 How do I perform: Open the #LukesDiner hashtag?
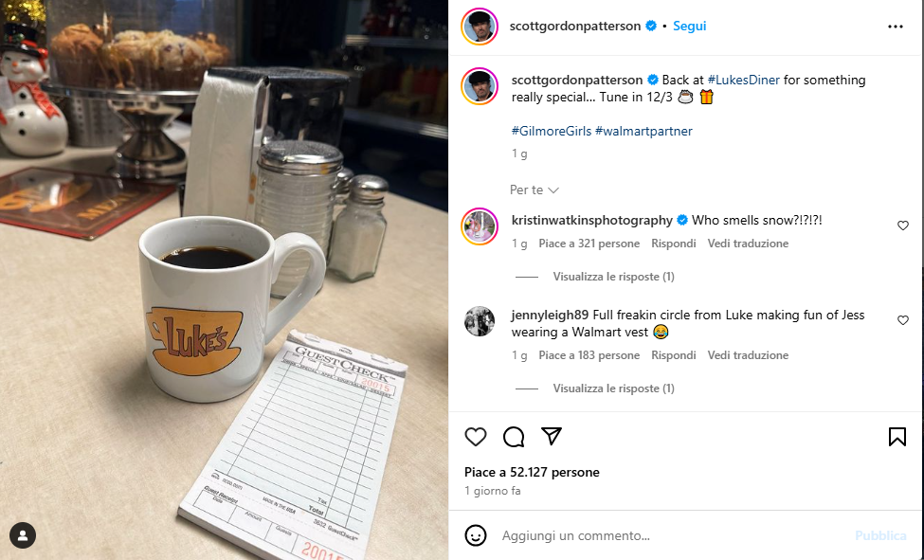pyautogui.click(x=744, y=81)
